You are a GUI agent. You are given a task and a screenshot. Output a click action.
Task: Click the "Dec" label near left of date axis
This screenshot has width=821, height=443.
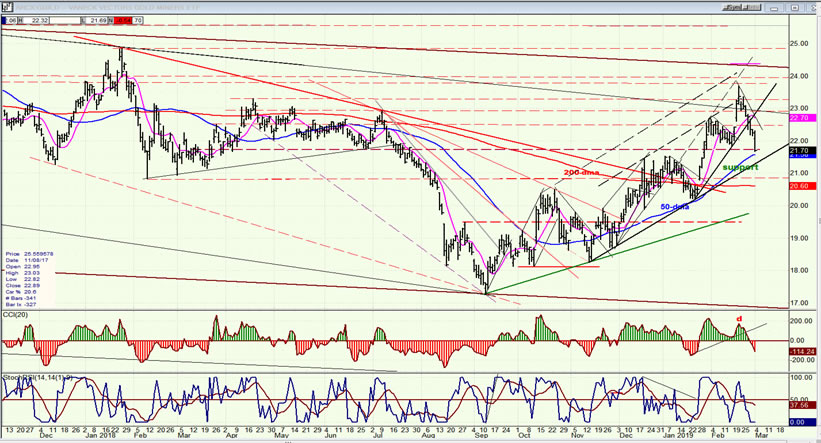[46, 436]
